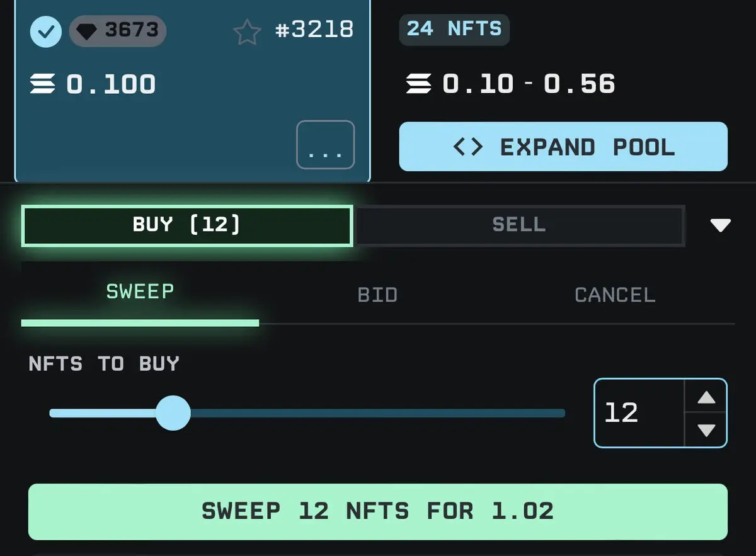
Task: Switch to the BID tab
Action: [377, 294]
